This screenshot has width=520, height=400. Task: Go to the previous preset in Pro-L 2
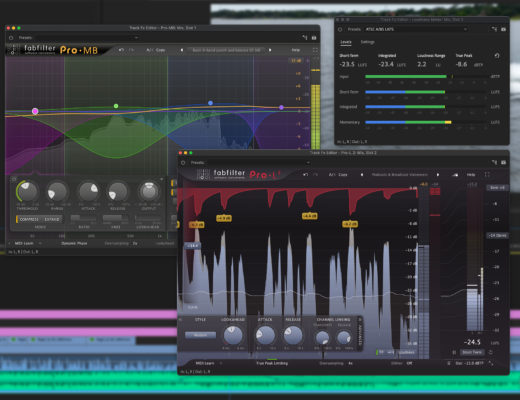pyautogui.click(x=362, y=174)
